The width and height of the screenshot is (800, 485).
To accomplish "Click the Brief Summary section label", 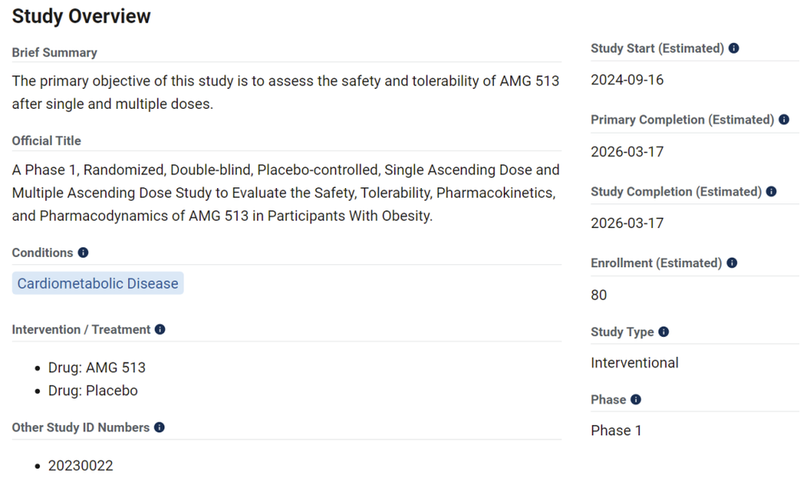I will coord(54,52).
